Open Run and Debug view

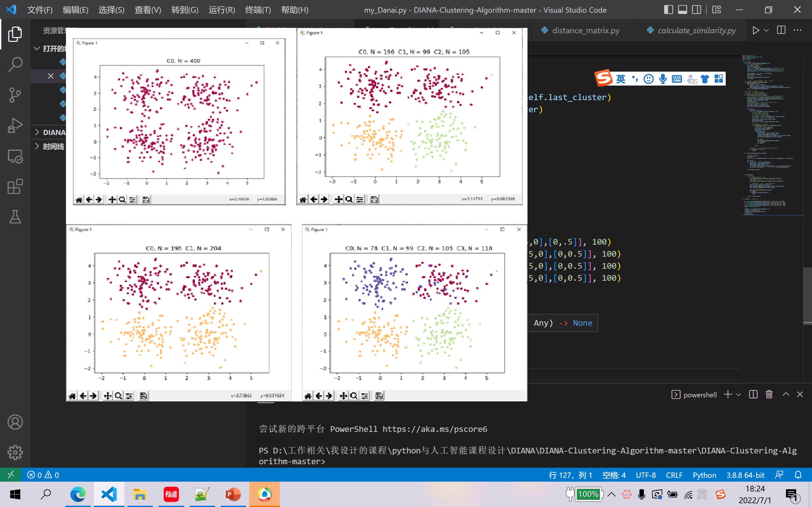click(x=15, y=125)
